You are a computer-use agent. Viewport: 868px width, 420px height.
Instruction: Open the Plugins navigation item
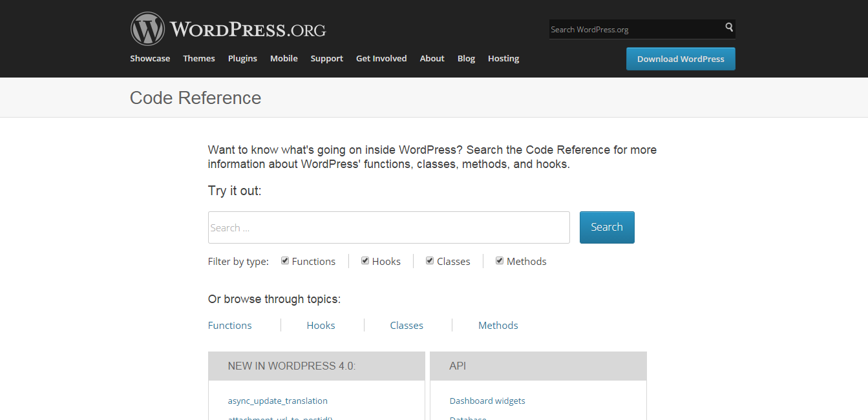click(x=242, y=58)
